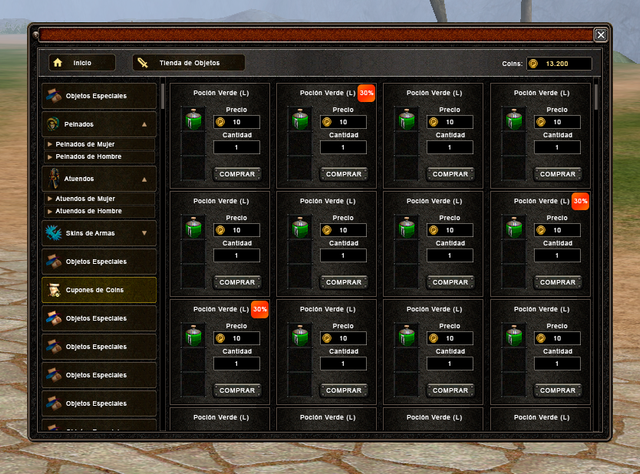Collapse the Peinados category arrow
Screen dimensions: 640x474
point(146,125)
